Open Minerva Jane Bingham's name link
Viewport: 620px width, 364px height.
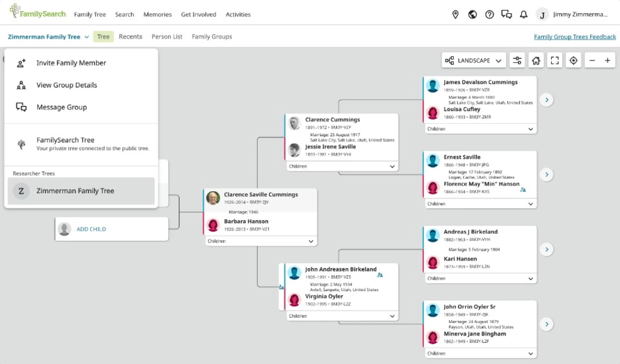coord(475,334)
